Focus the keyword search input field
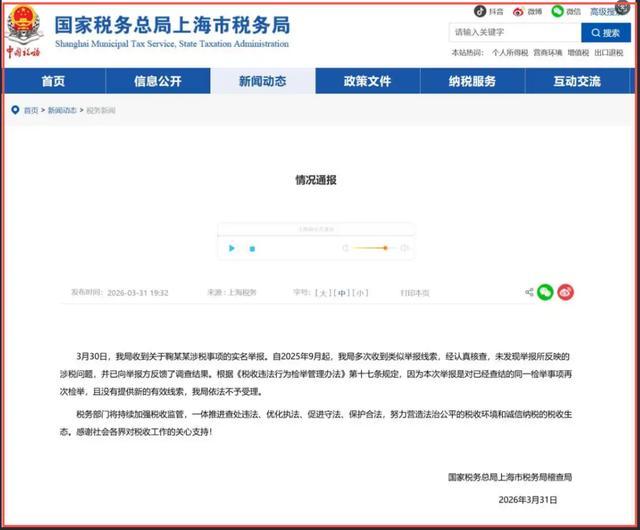 pyautogui.click(x=515, y=32)
